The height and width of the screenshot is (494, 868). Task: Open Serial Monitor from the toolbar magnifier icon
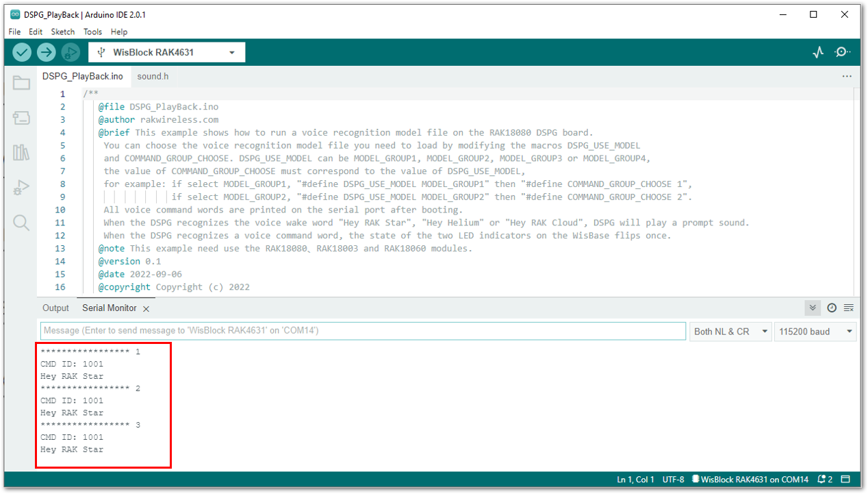pos(843,52)
